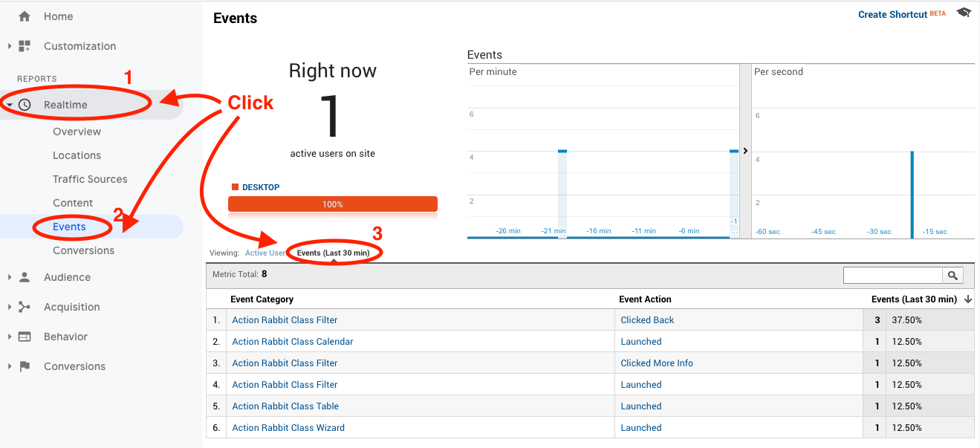Click the Customization grid icon

point(26,46)
